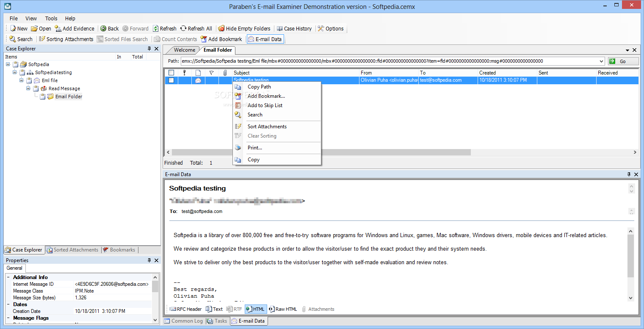
Task: Switch to the Welcome tab
Action: 185,50
